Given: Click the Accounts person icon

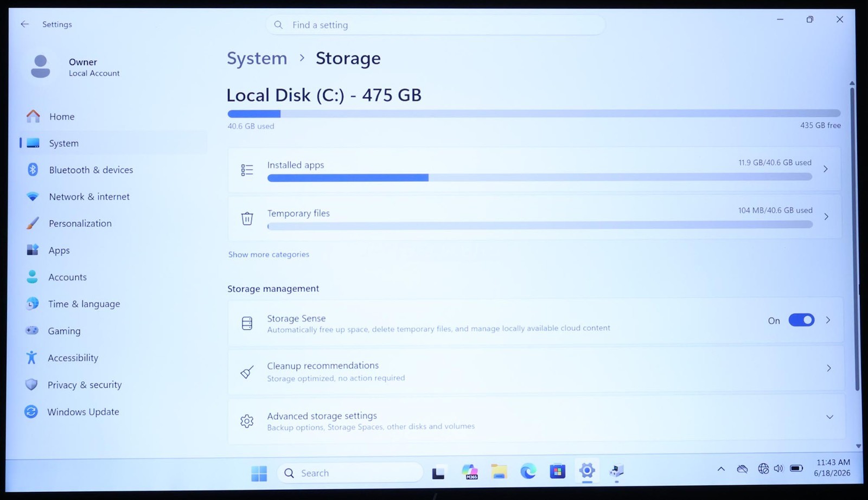Looking at the screenshot, I should pyautogui.click(x=33, y=277).
